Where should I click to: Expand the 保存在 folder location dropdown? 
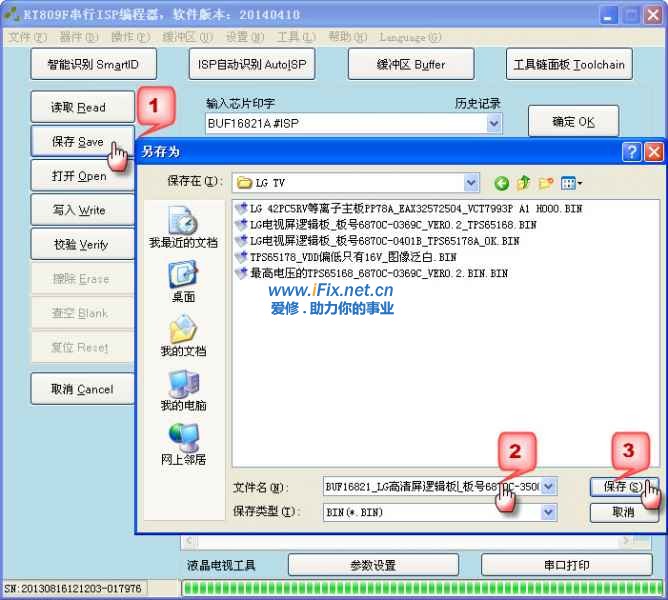(471, 183)
